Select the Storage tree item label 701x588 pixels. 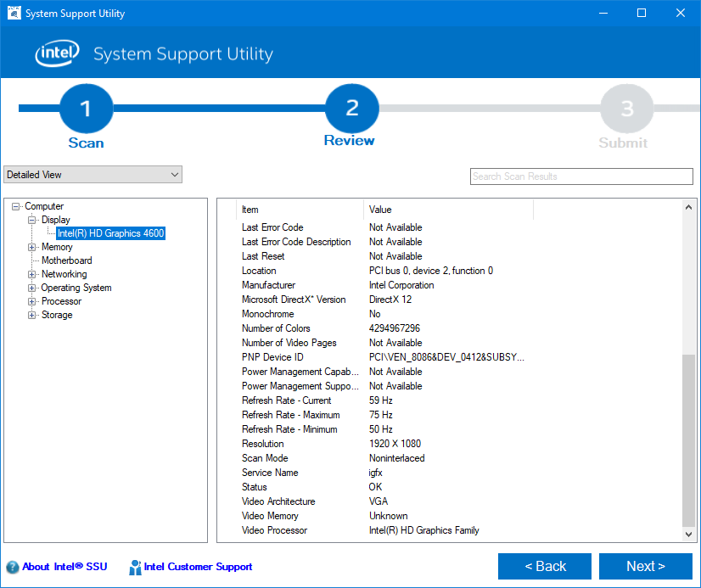pyautogui.click(x=57, y=315)
